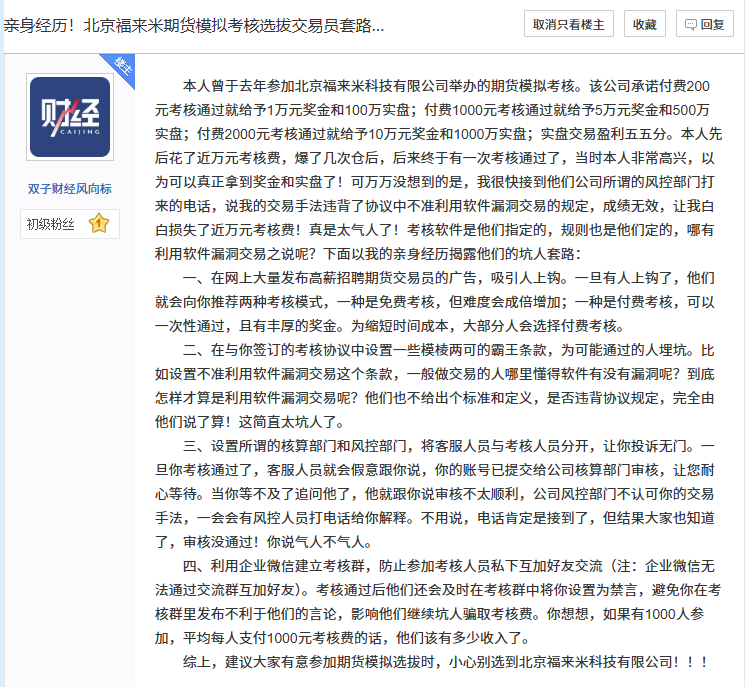Screen dimensions: 746x687
Task: Click the 初级粉丝 level badge
Action: coord(70,224)
